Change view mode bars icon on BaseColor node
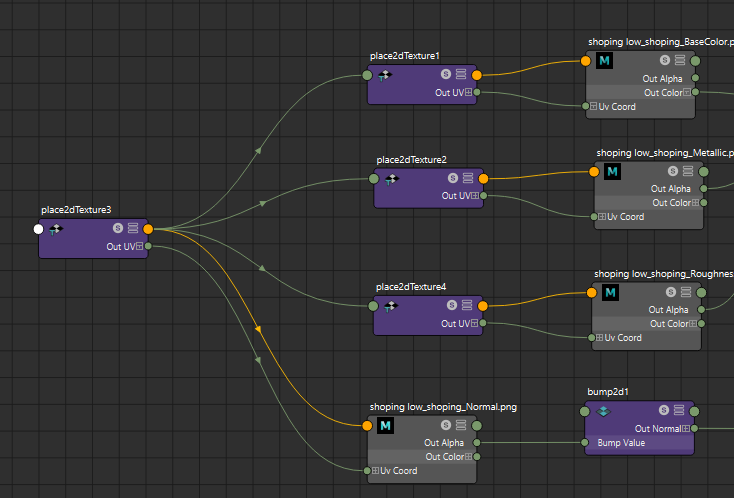The height and width of the screenshot is (498, 734). [680, 60]
